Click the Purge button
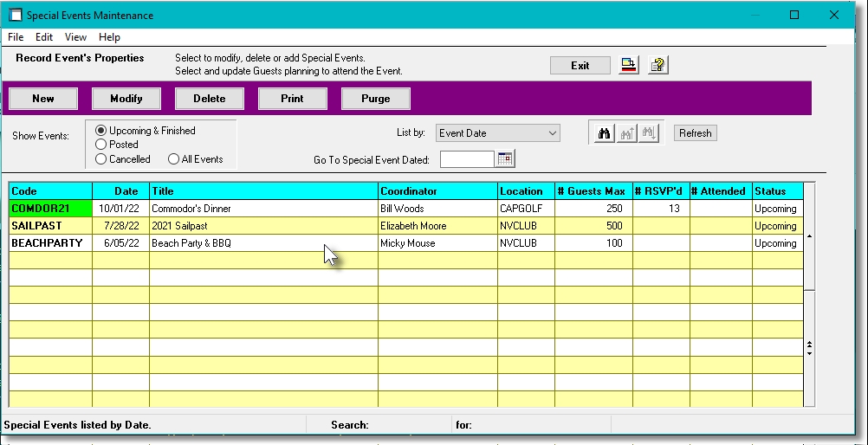Viewport: 868px width, 445px height. point(375,99)
